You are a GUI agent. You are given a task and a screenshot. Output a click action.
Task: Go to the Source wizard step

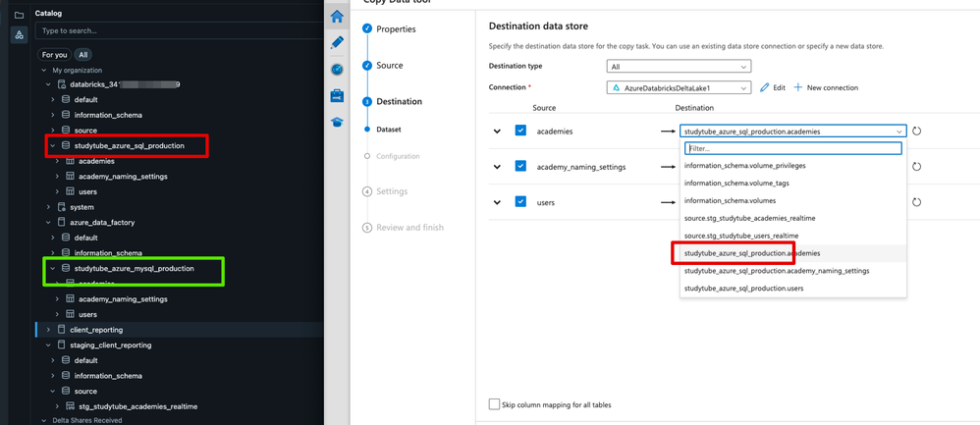(390, 66)
